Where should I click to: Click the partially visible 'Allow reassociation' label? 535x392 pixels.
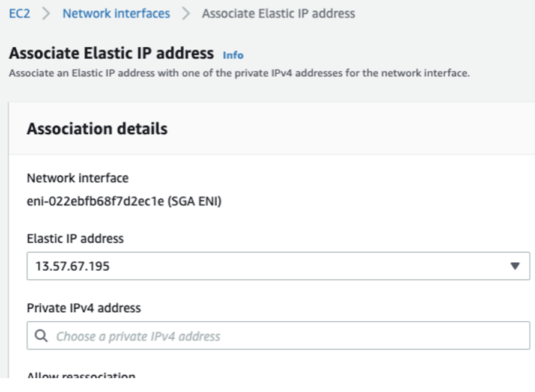point(81,376)
